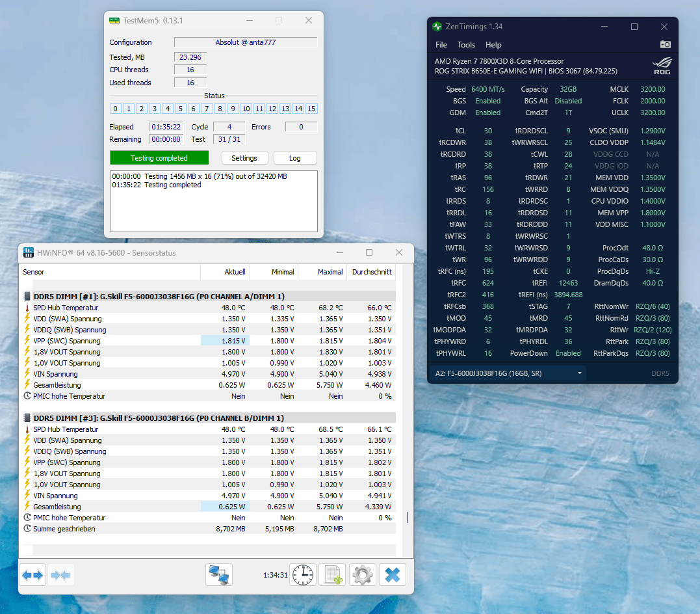Click the PowerDown Enabled value
The width and height of the screenshot is (700, 614).
tap(568, 353)
